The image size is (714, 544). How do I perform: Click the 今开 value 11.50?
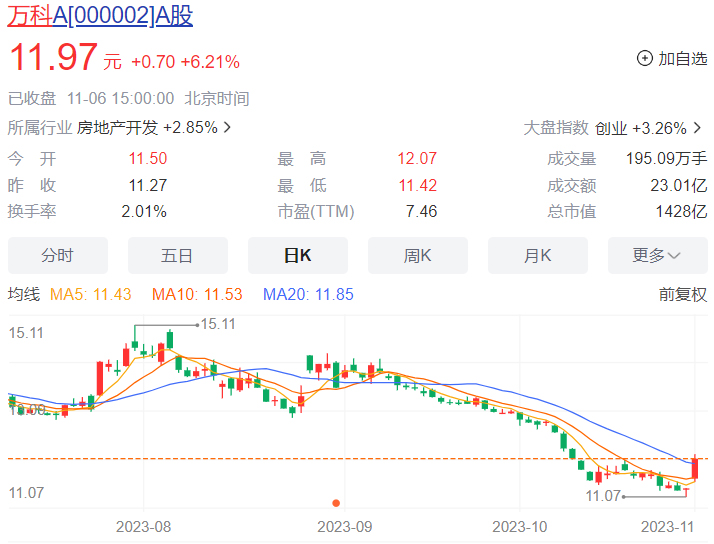click(x=148, y=159)
